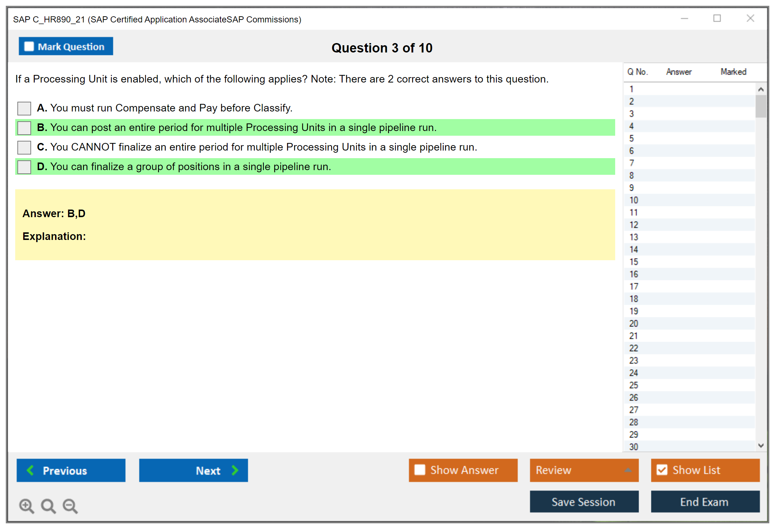Screen dimensions: 778x532
Task: Enable the Show Answer checkbox
Action: 420,470
